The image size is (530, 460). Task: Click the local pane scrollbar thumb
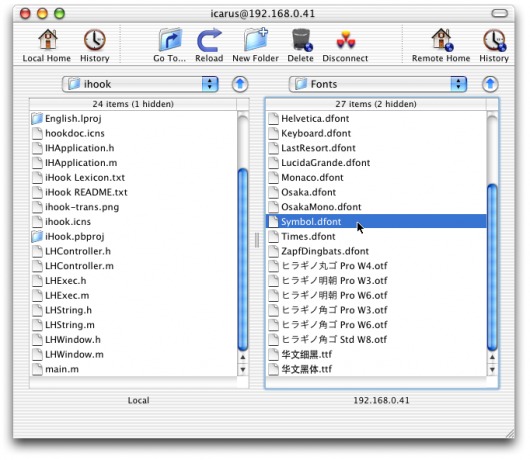243,260
